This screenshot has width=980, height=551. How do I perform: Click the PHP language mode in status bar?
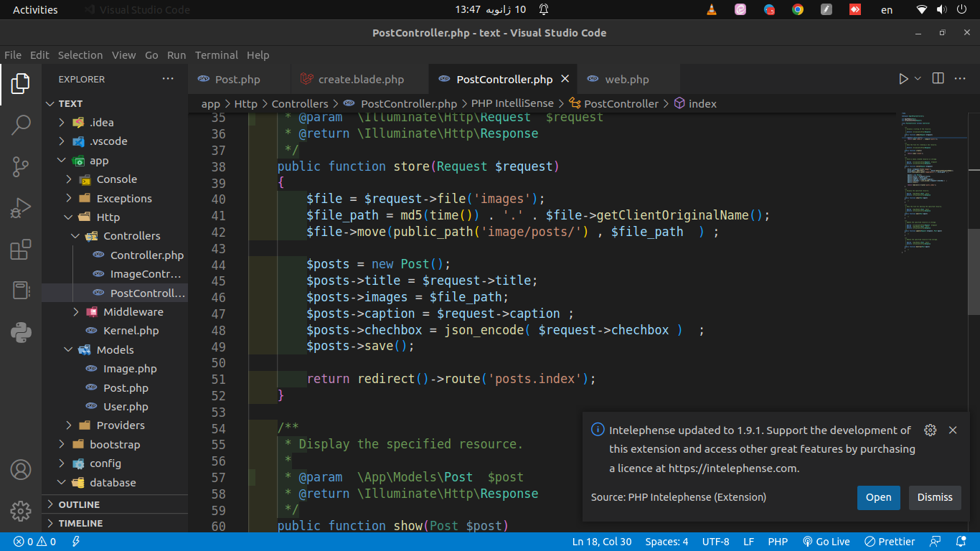tap(778, 542)
